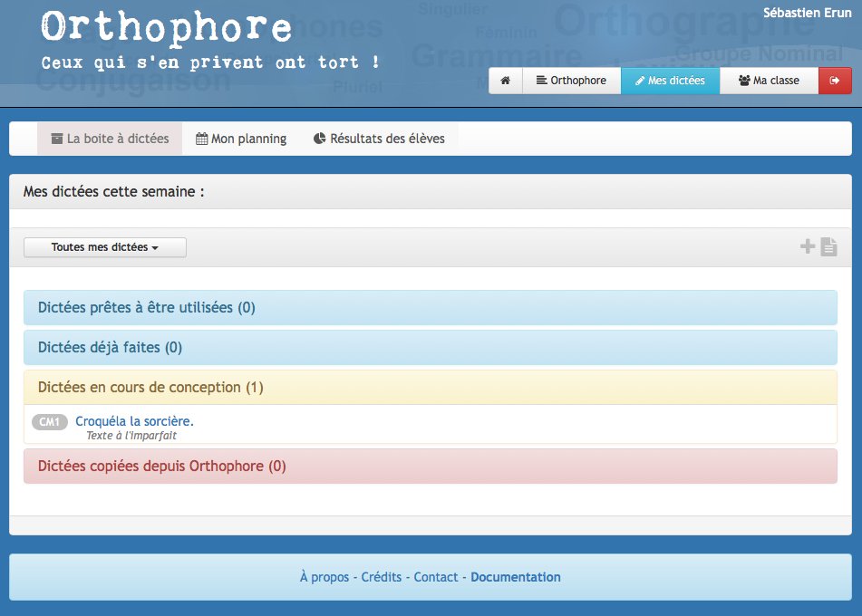
Task: Switch to Résultats des élèves tab
Action: click(379, 139)
